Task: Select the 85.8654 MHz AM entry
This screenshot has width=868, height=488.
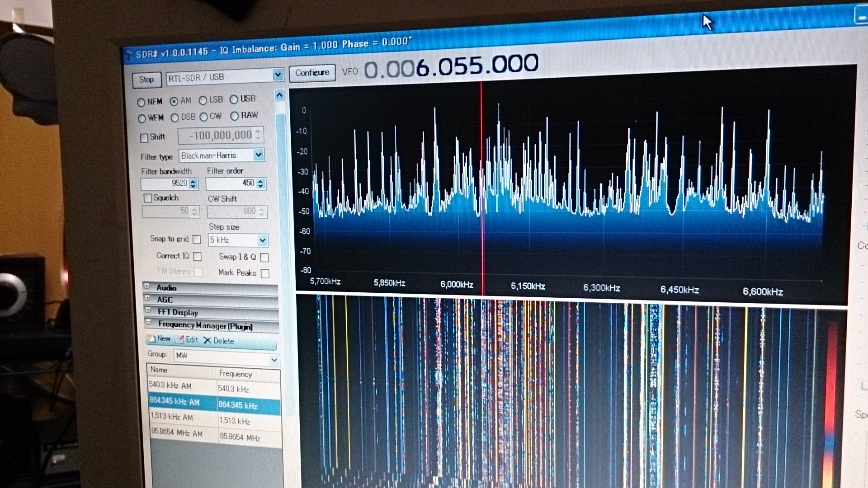Action: point(217,435)
